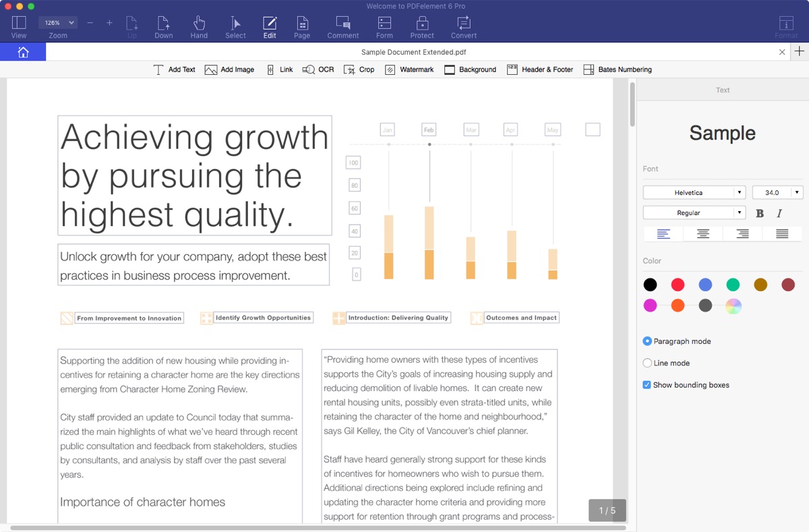Open the 126% zoom dropdown

point(57,23)
